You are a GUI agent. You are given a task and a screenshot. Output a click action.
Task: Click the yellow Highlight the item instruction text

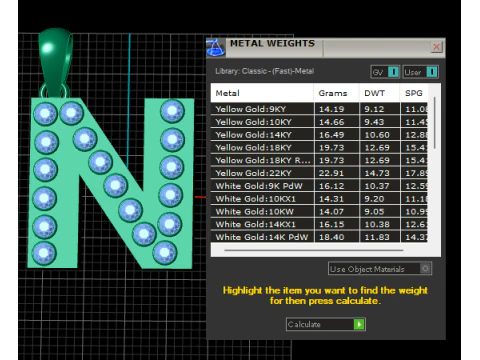[x=325, y=295]
